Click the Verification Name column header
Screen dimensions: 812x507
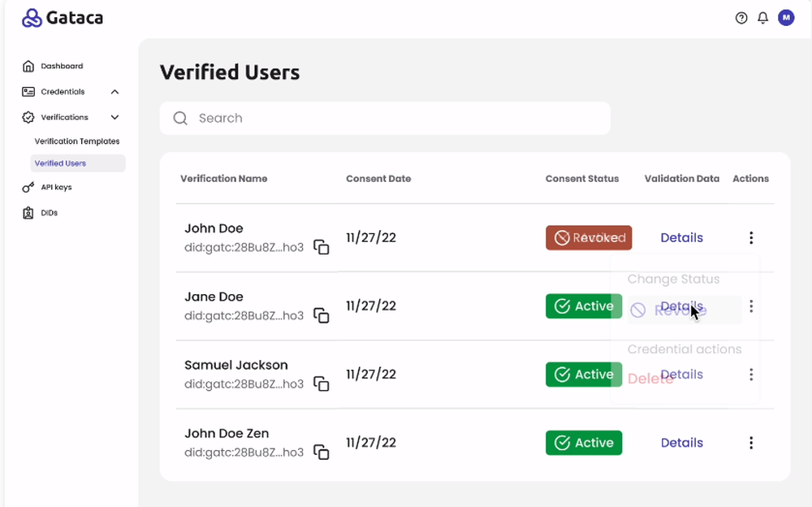point(224,178)
